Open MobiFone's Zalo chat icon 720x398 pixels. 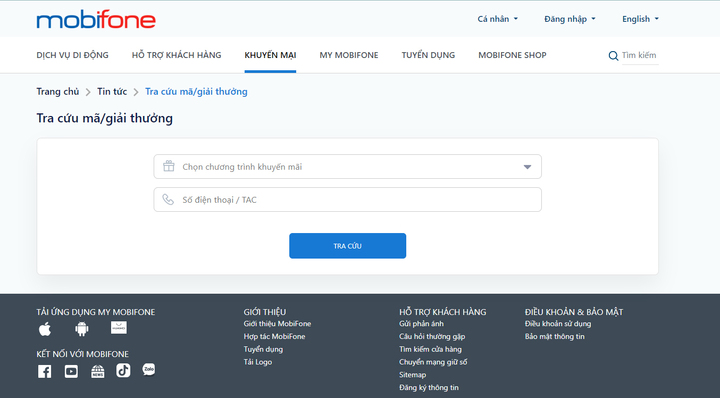click(149, 370)
